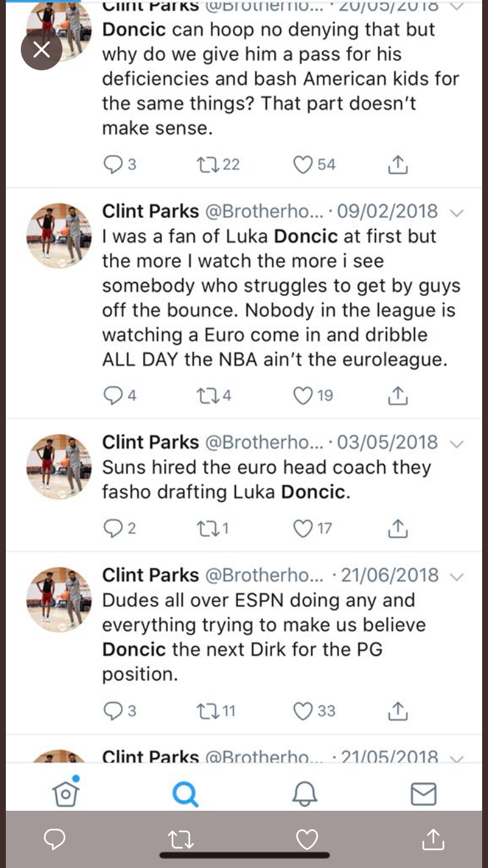Reply to the 09/02/2018 Luka Doncic tweet
Viewport: 488px width, 868px height.
pyautogui.click(x=113, y=395)
